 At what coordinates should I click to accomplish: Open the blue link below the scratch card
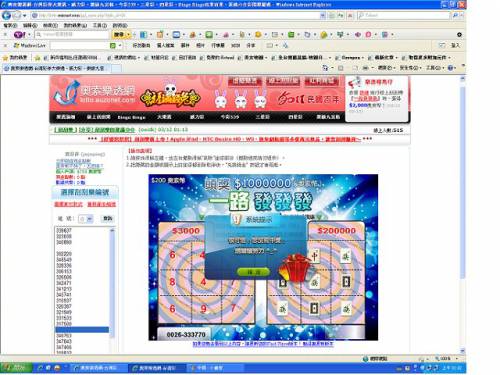263,344
